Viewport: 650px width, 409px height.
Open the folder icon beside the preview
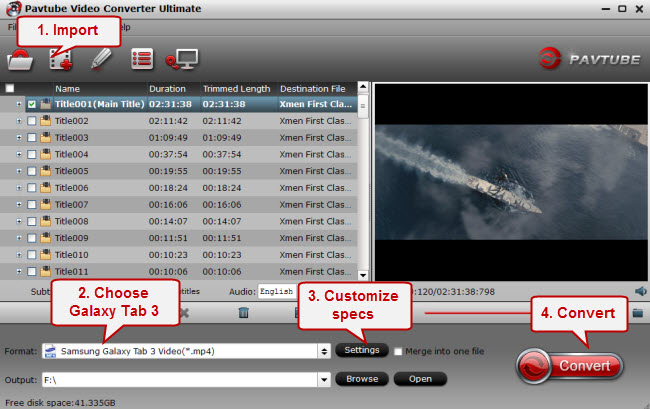point(638,313)
